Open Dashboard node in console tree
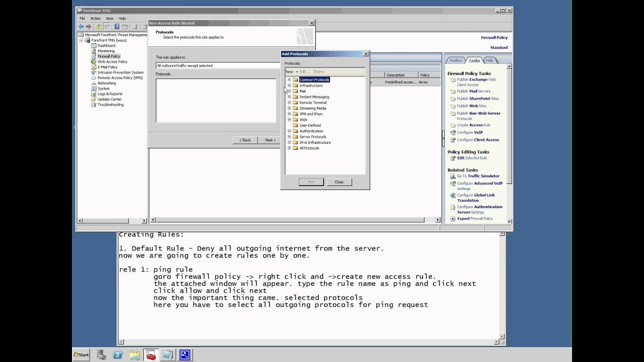 tap(106, 46)
